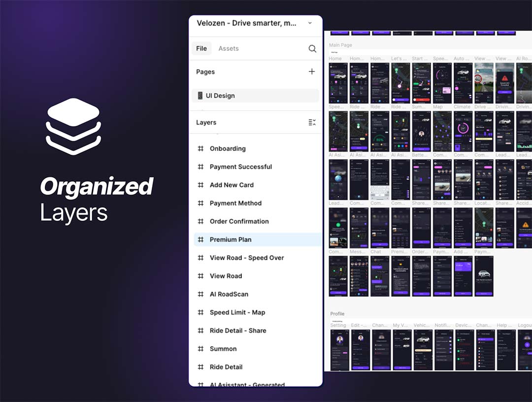Select the Ride Detail - Share layer
Viewport: 532px width, 402px height.
coord(238,331)
